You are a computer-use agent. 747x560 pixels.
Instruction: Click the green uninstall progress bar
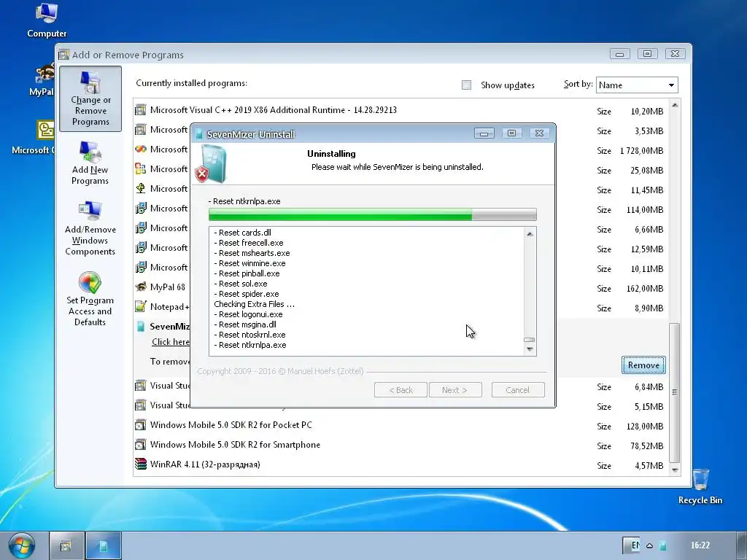340,214
